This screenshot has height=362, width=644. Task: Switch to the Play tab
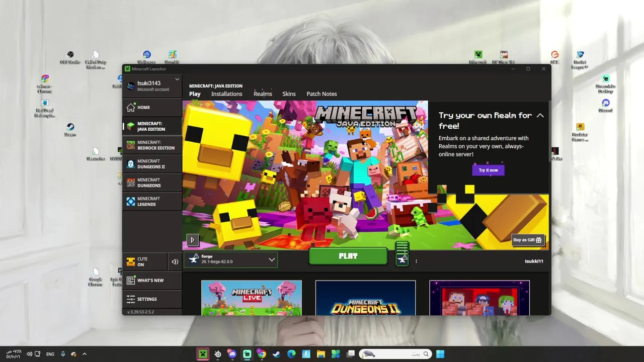click(195, 94)
